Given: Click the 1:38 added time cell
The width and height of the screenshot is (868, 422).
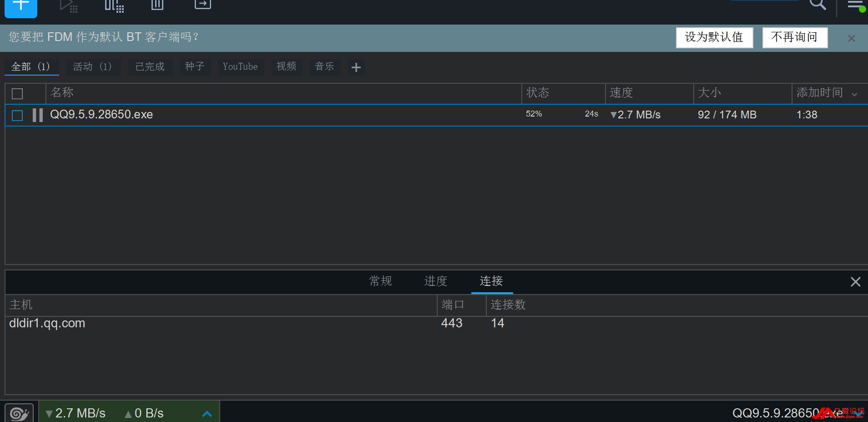Looking at the screenshot, I should coord(807,115).
